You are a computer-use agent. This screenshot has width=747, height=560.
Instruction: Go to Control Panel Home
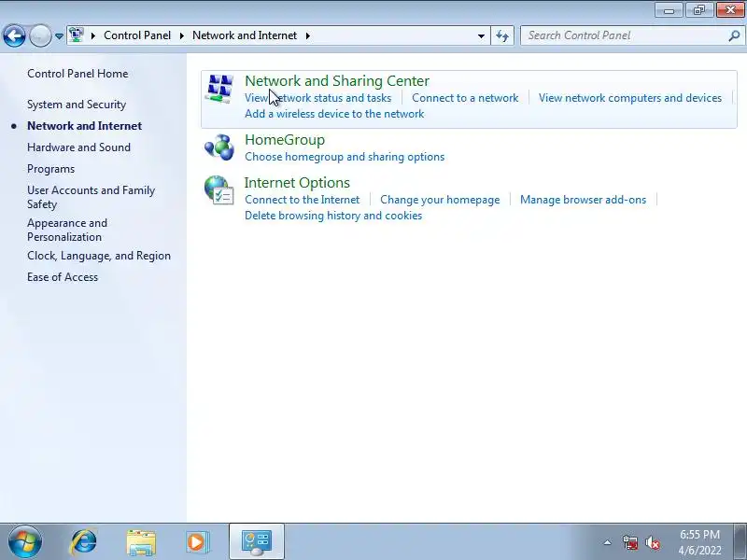click(x=78, y=74)
